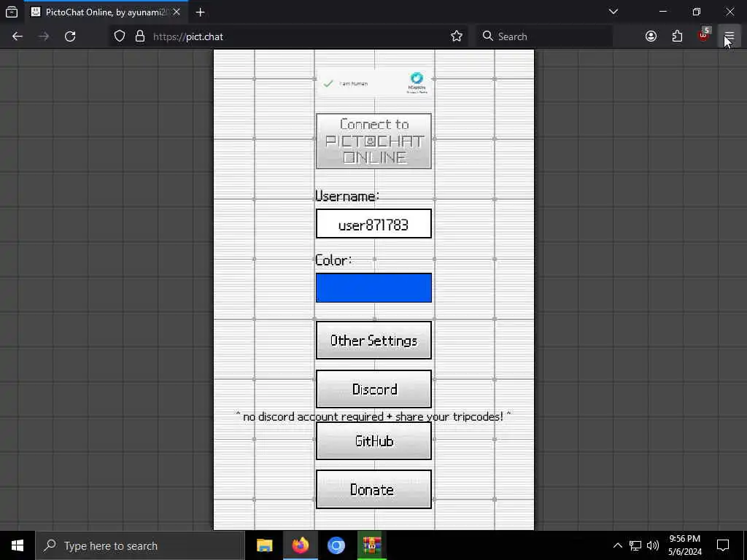Open network status tray icon

pyautogui.click(x=635, y=545)
